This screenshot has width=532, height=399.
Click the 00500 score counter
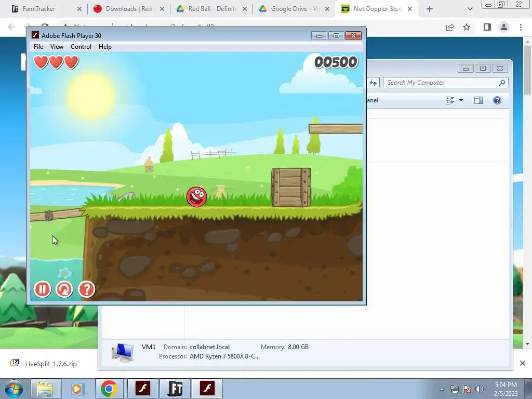click(336, 62)
